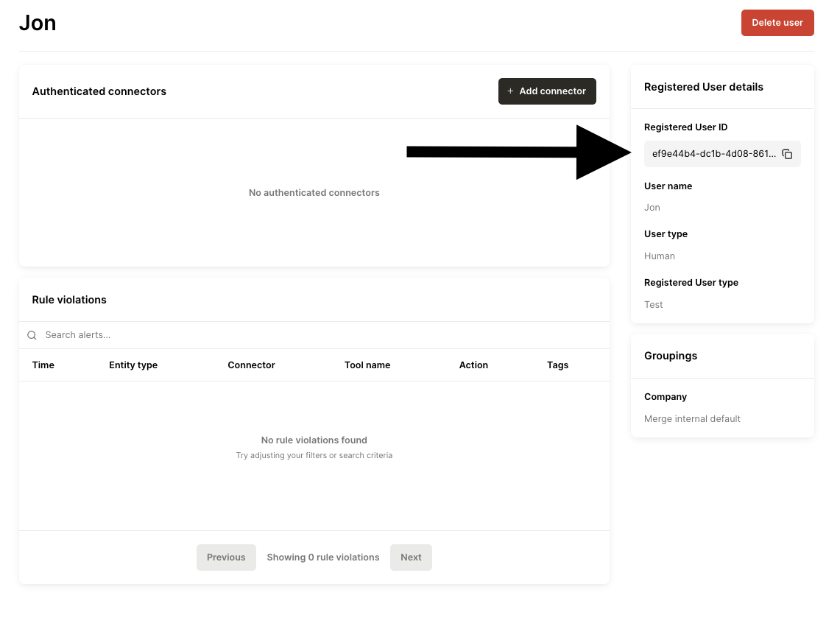
Task: Click the Rule violations section header
Action: pyautogui.click(x=69, y=300)
